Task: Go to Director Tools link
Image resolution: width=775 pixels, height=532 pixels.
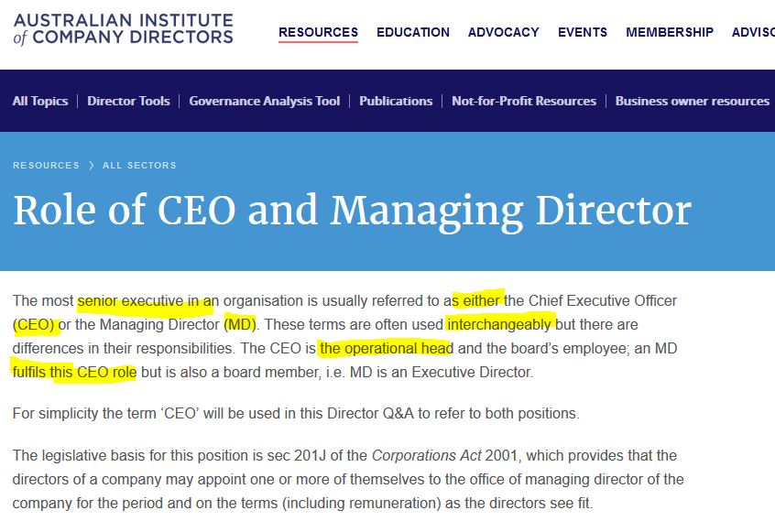Action: click(128, 101)
